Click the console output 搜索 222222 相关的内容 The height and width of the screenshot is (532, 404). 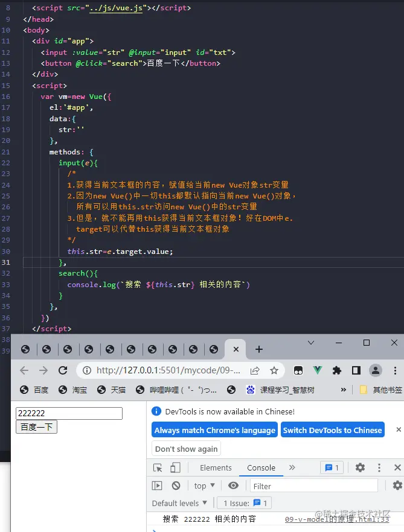210,519
